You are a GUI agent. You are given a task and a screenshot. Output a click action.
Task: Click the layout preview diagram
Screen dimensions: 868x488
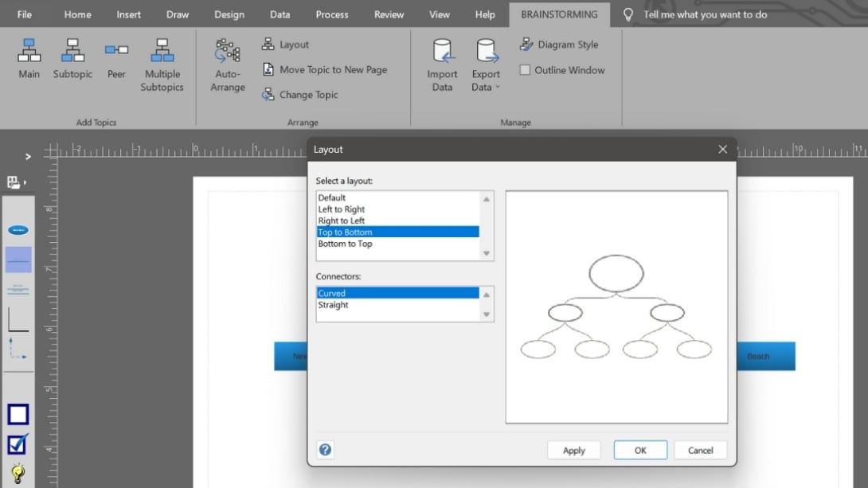pyautogui.click(x=616, y=307)
